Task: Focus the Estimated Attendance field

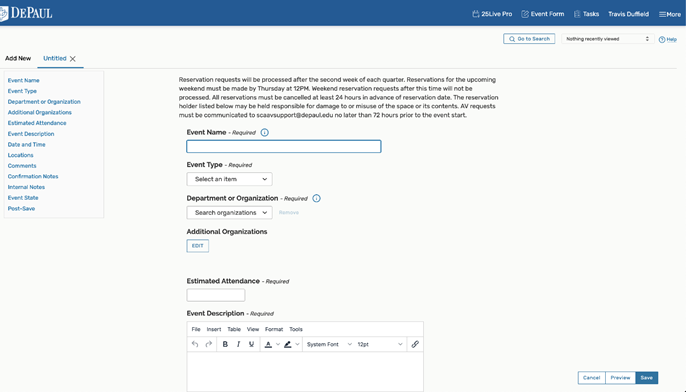Action: coord(216,295)
